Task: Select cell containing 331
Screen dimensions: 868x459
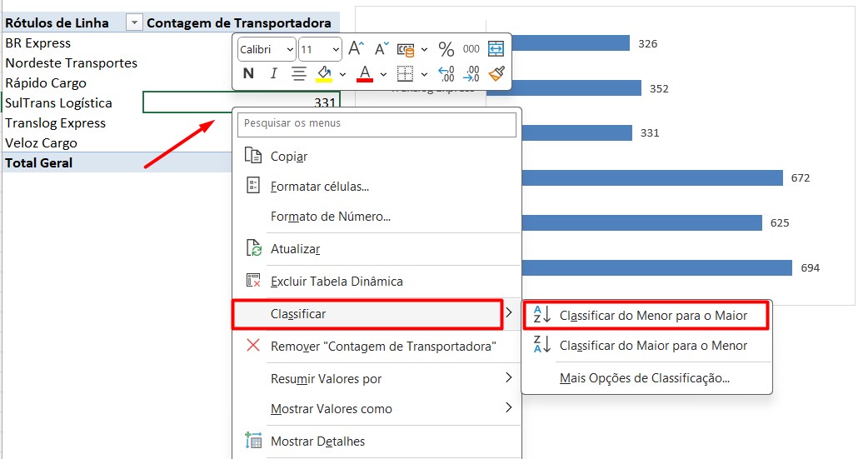Action: click(242, 102)
